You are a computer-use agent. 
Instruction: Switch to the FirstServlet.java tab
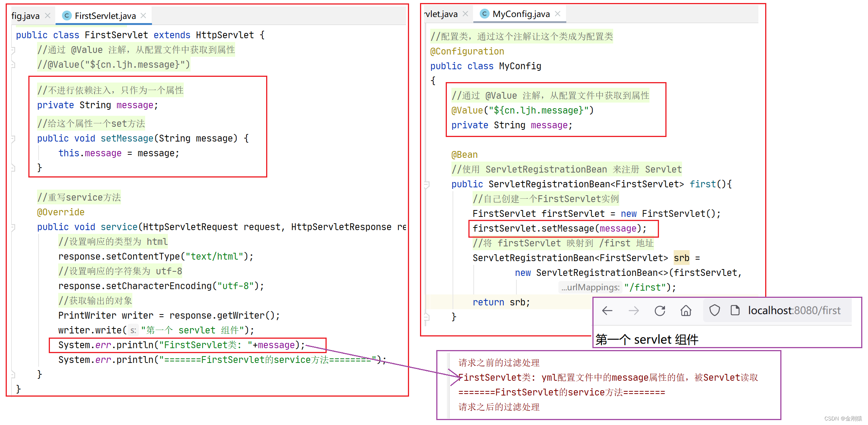pyautogui.click(x=105, y=16)
